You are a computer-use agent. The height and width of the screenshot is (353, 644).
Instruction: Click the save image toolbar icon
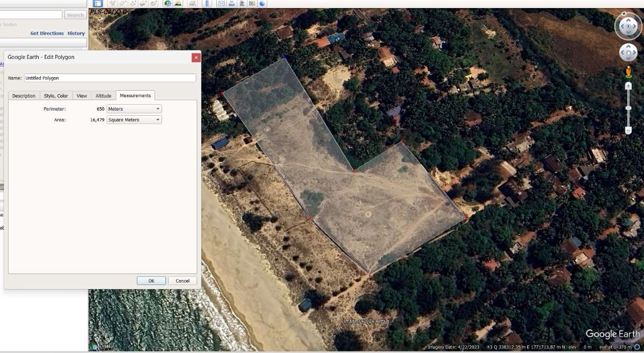(242, 3)
